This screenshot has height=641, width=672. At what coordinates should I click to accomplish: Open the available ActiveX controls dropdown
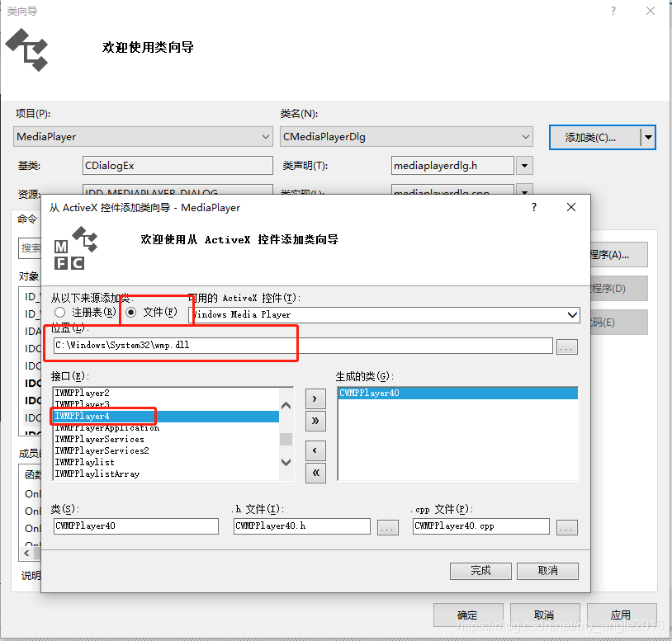point(572,314)
